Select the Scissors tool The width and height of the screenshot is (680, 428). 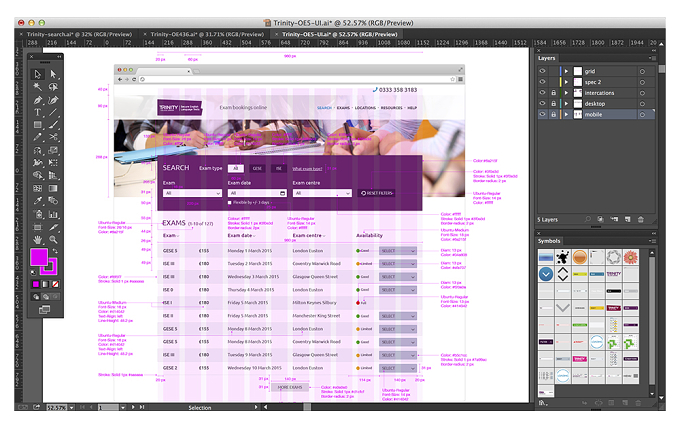(53, 137)
